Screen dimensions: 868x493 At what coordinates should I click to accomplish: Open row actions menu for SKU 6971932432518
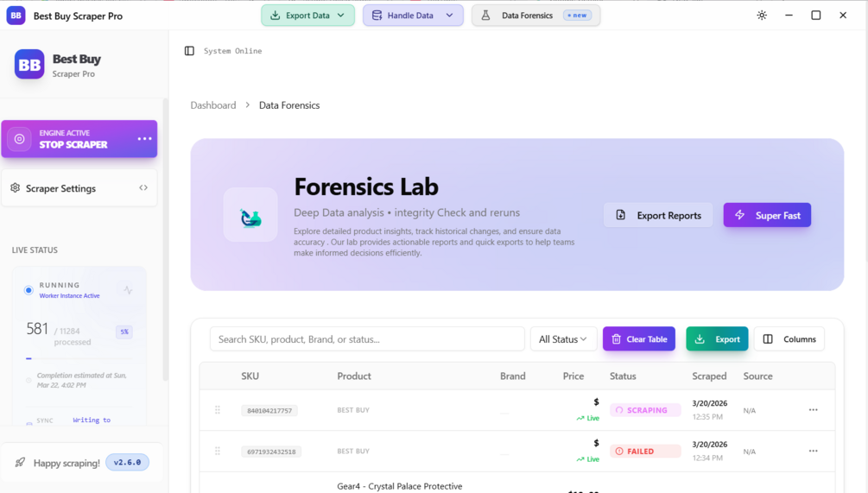pyautogui.click(x=814, y=451)
